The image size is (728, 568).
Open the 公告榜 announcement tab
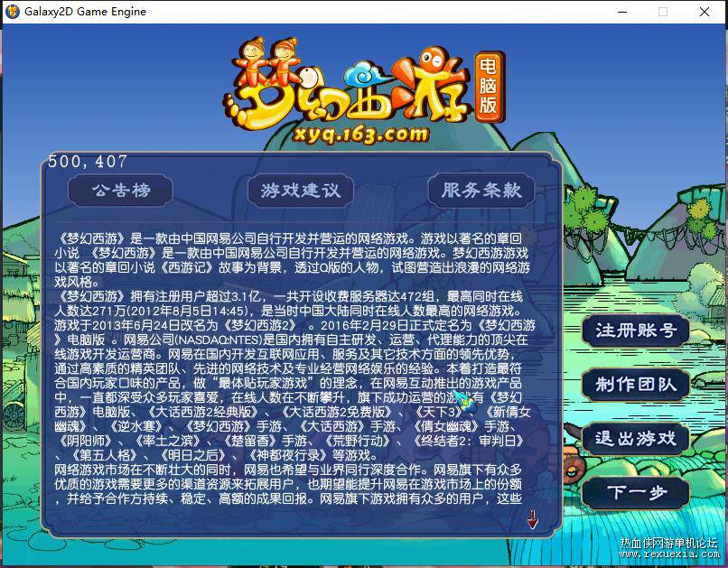point(120,191)
